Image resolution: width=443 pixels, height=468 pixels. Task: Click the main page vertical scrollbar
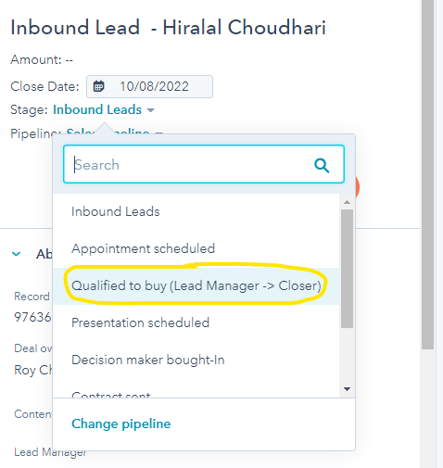click(x=428, y=175)
